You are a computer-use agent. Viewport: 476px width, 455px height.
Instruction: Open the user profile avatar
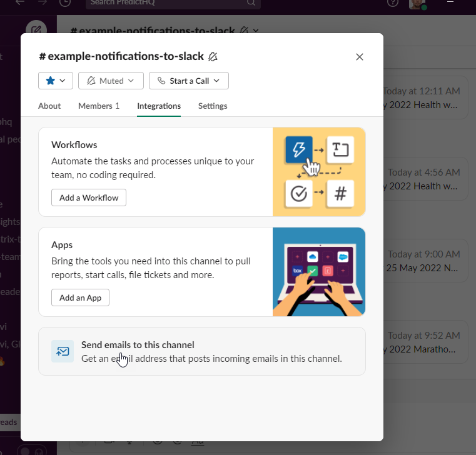[417, 4]
